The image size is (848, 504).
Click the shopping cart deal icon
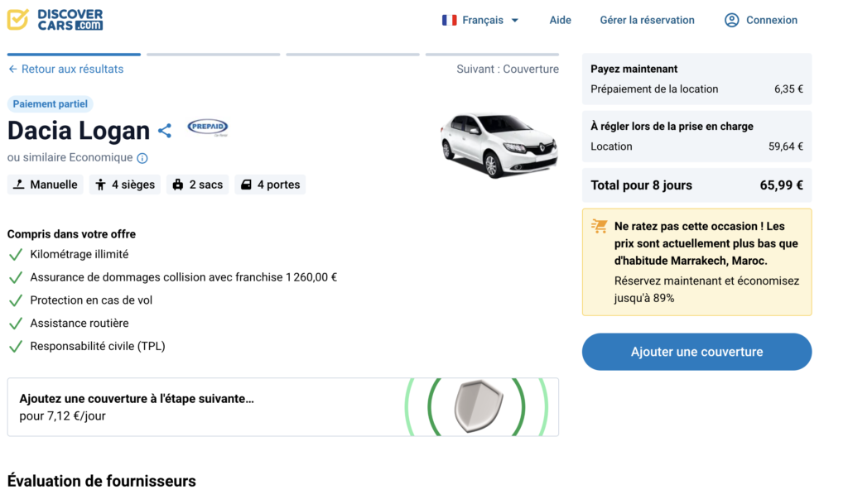click(600, 227)
